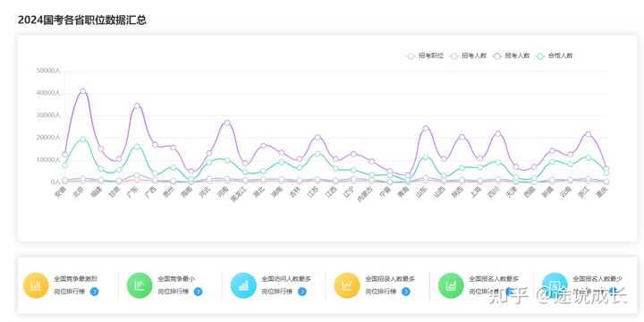Click the teal data point at 浙江
The image size is (644, 322).
pos(589,157)
